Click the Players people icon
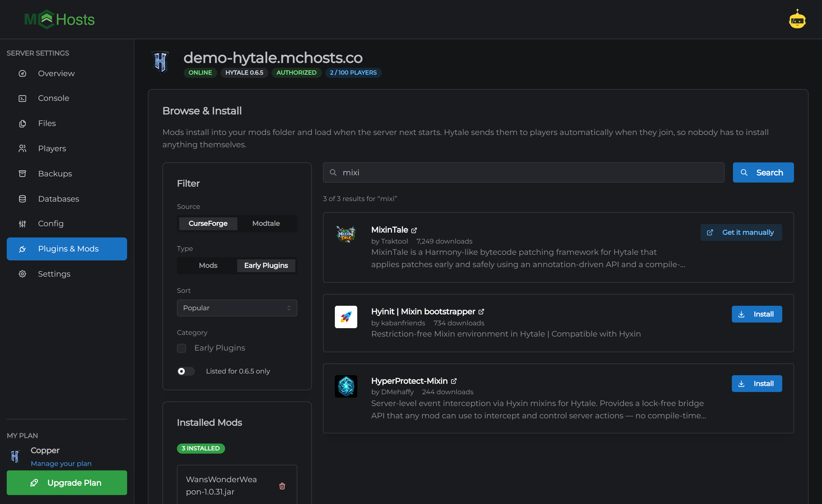This screenshot has height=504, width=822. (22, 148)
